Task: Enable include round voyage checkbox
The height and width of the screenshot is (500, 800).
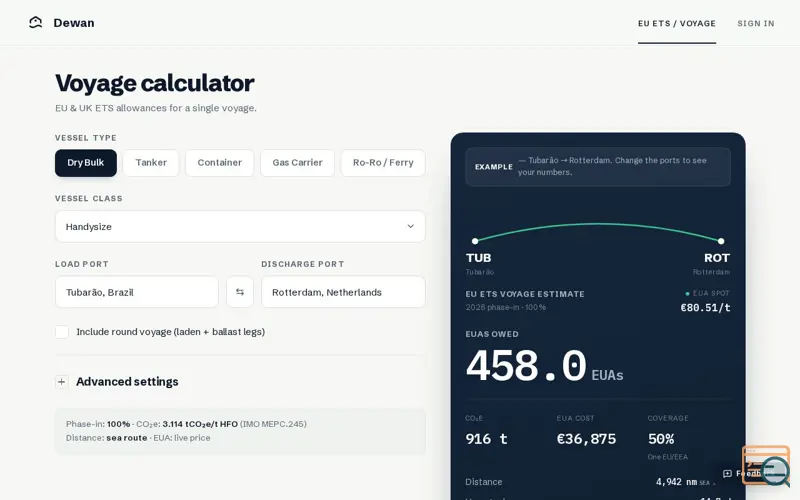Action: (x=62, y=332)
